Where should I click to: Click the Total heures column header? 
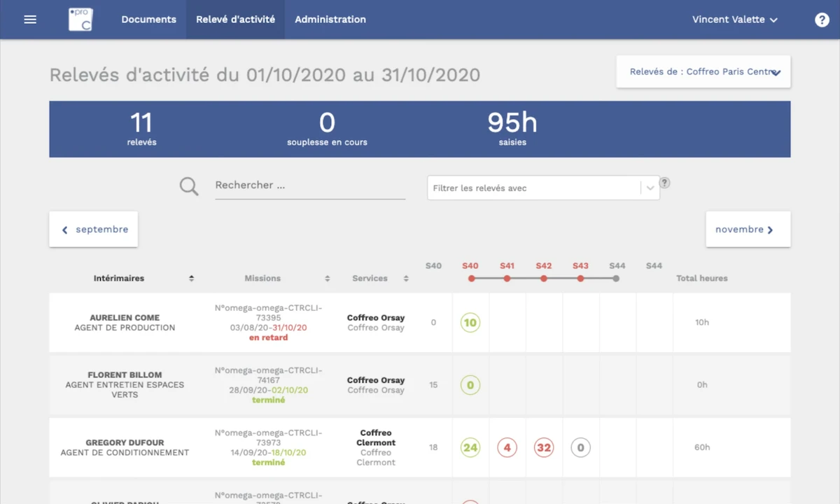click(702, 279)
